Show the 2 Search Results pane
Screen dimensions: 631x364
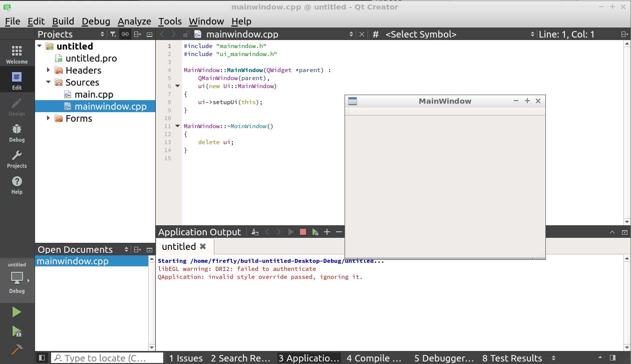click(x=241, y=358)
